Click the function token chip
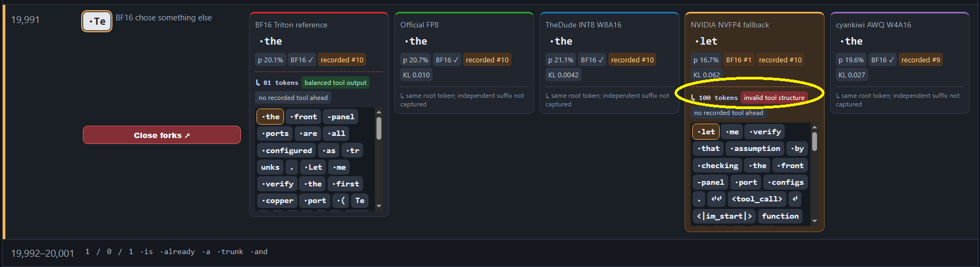The width and height of the screenshot is (980, 267). pyautogui.click(x=780, y=216)
